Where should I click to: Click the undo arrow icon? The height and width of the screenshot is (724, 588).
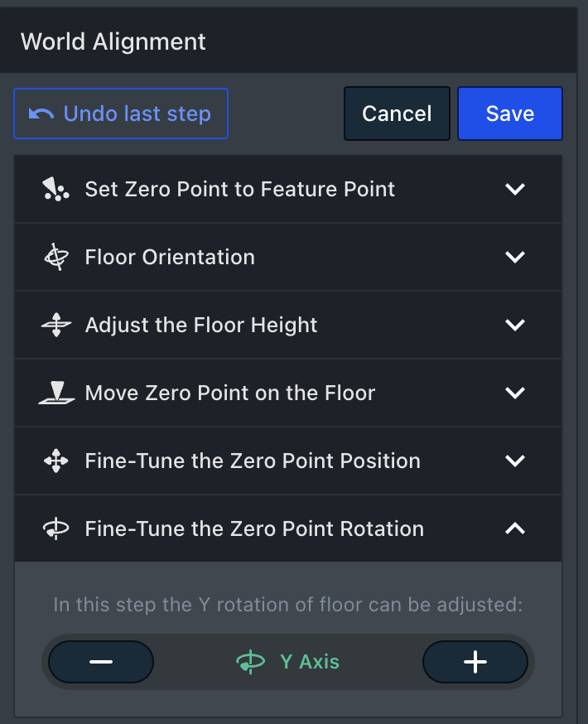pos(41,114)
